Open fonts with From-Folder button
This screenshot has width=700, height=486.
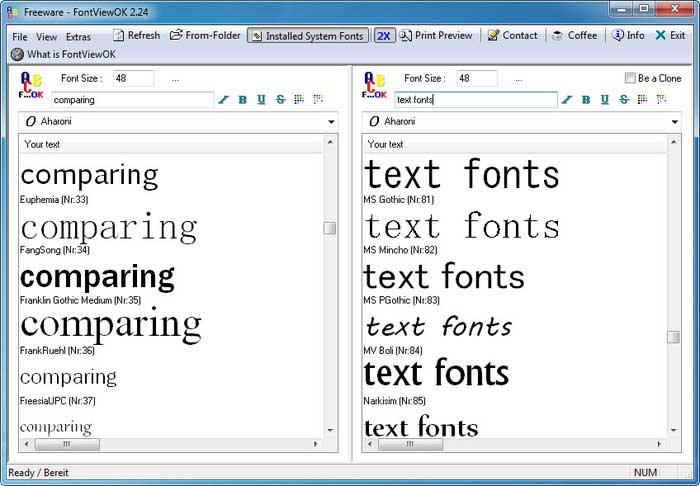click(204, 36)
